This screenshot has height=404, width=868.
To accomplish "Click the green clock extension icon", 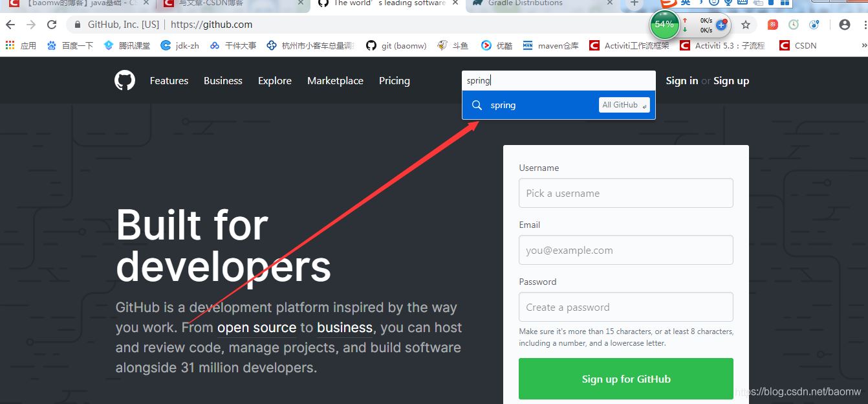I will coord(794,25).
